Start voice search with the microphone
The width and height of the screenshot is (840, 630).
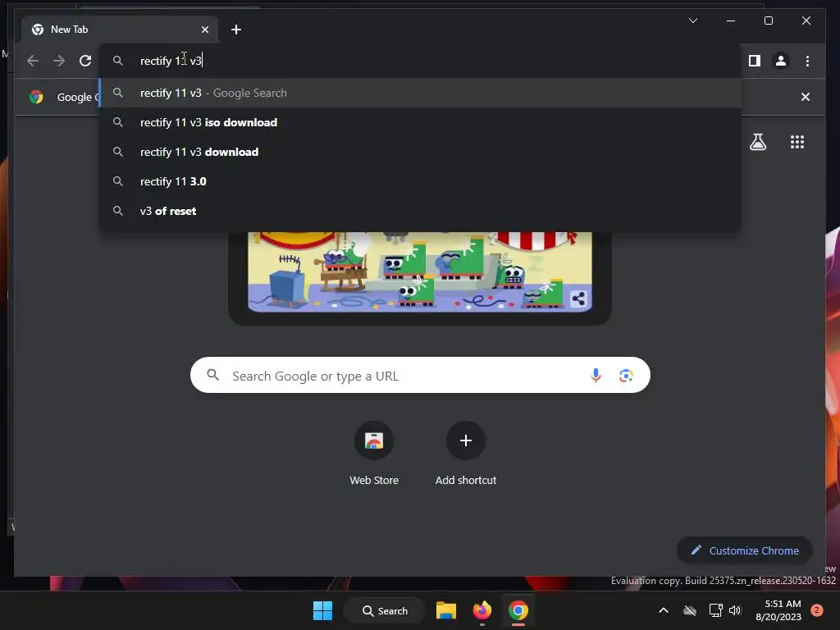pos(596,376)
